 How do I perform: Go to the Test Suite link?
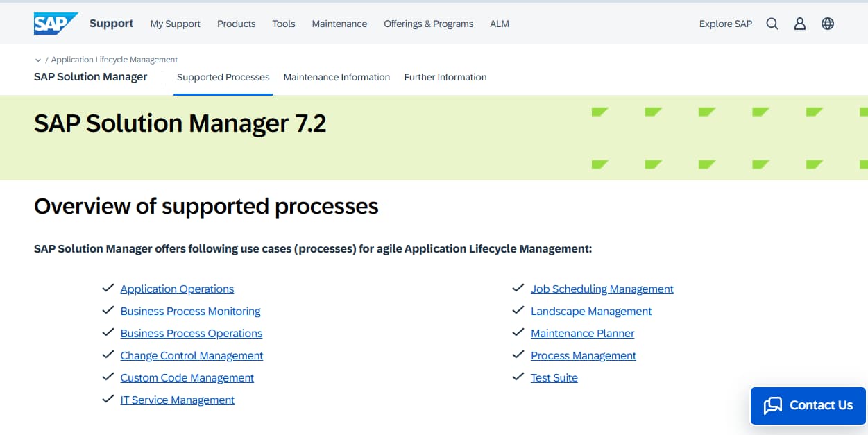coord(554,378)
